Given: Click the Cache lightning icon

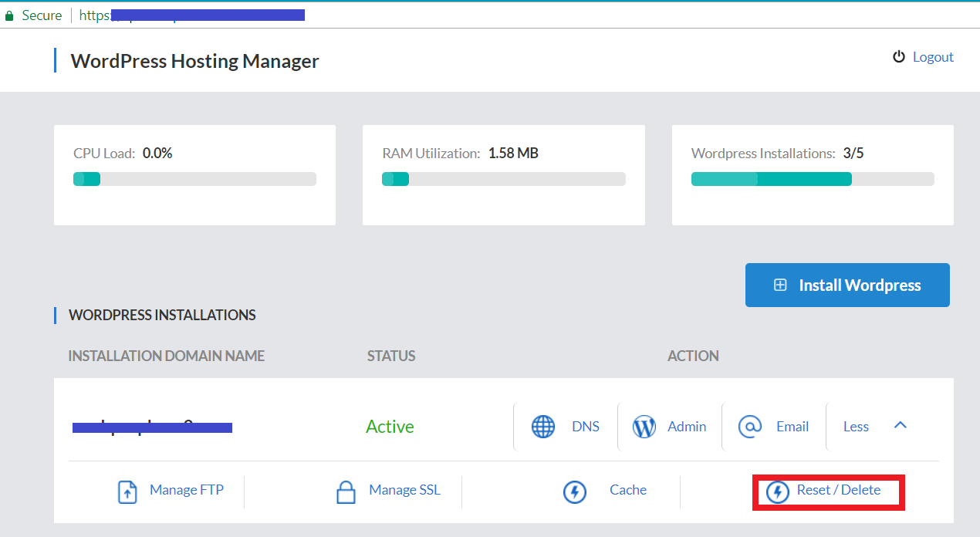Looking at the screenshot, I should click(x=575, y=491).
